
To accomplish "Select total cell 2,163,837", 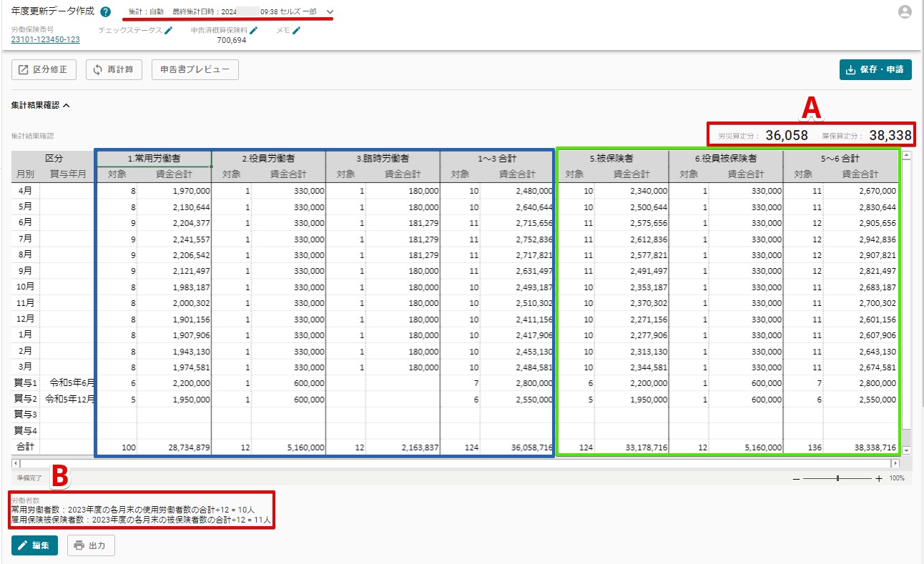I will pyautogui.click(x=403, y=447).
